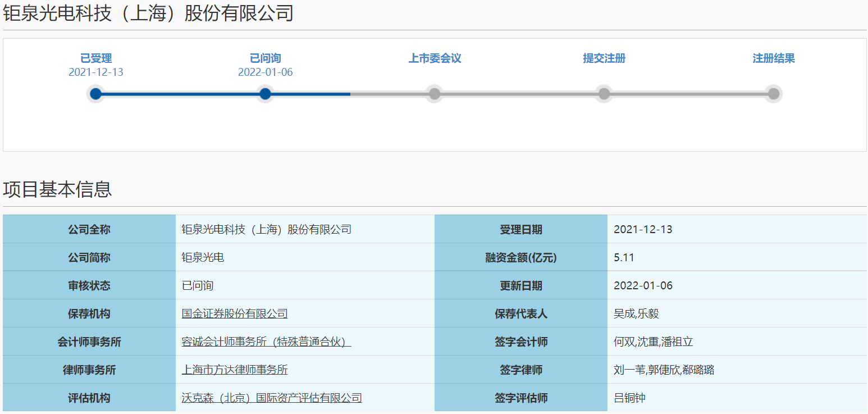This screenshot has width=868, height=414.
Task: Click the 公司全称 header cell
Action: coord(89,229)
